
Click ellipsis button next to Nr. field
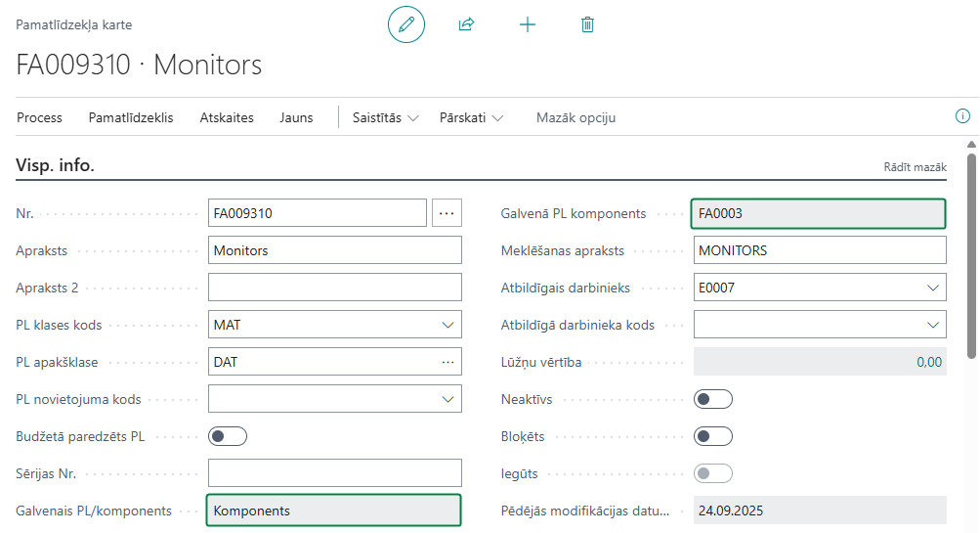[447, 213]
